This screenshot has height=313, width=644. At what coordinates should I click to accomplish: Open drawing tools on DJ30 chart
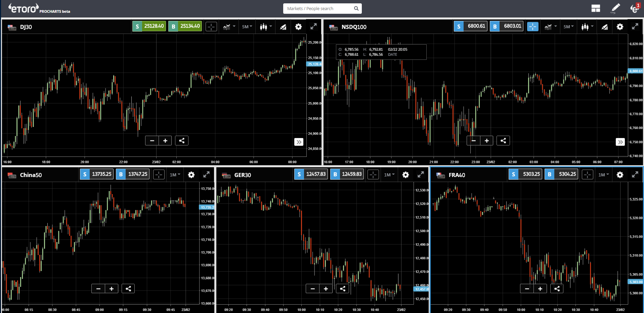tap(283, 27)
